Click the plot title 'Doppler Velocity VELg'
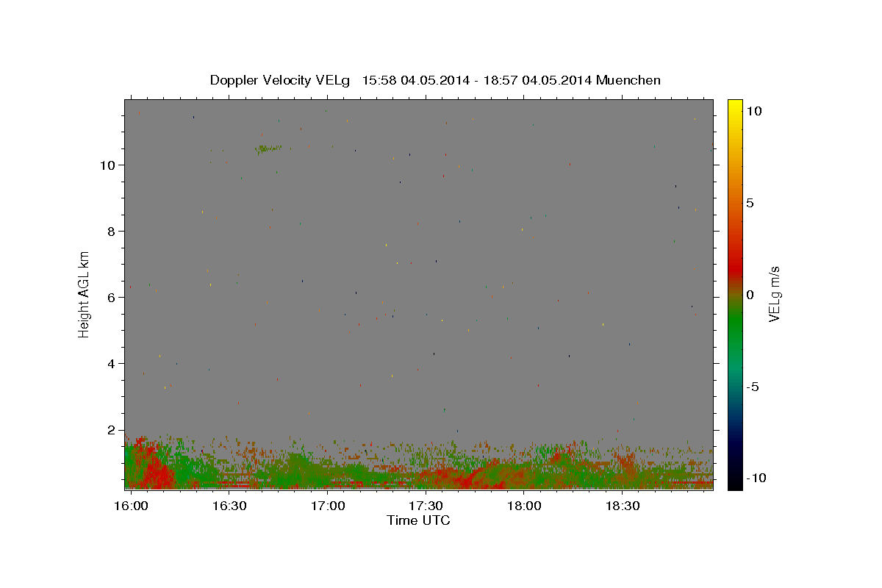The height and width of the screenshot is (588, 882). coord(281,80)
